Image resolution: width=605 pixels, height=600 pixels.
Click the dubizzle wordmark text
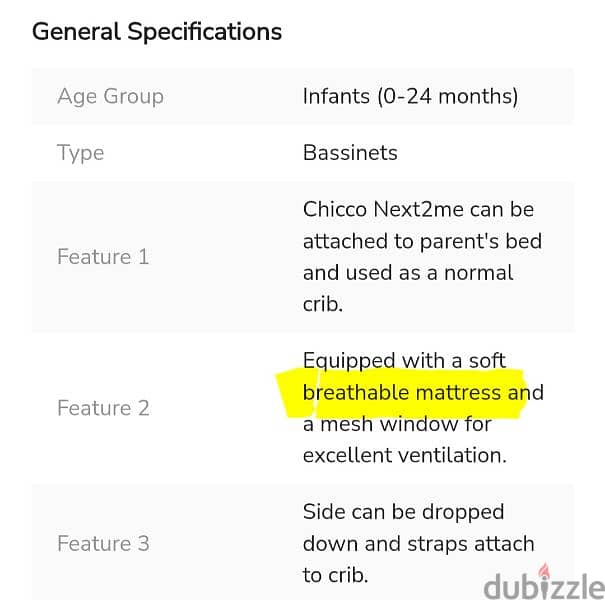coord(544,586)
